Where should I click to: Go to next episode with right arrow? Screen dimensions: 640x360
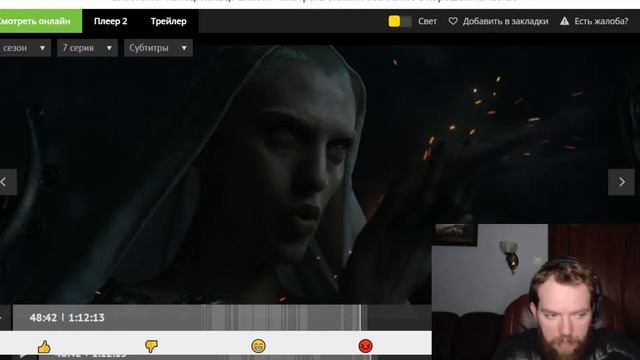coord(621,182)
